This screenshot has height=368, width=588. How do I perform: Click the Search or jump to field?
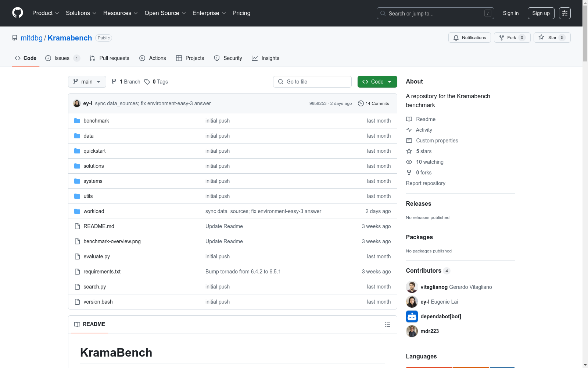click(x=435, y=13)
